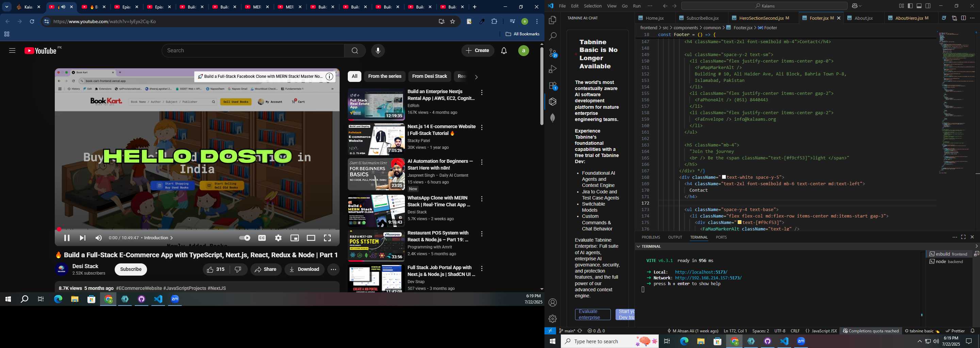Open YouTube player settings gear
980x348 pixels.
[278, 238]
